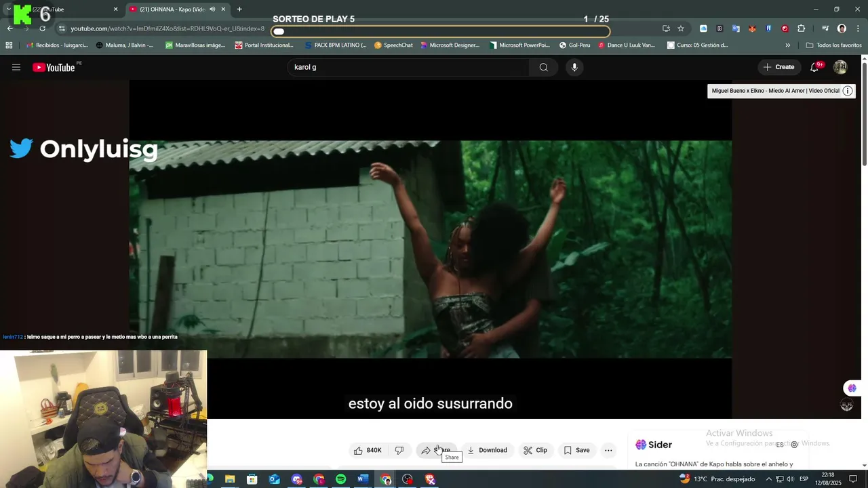This screenshot has width=868, height=488.
Task: Show hidden system tray icons
Action: coord(768,479)
